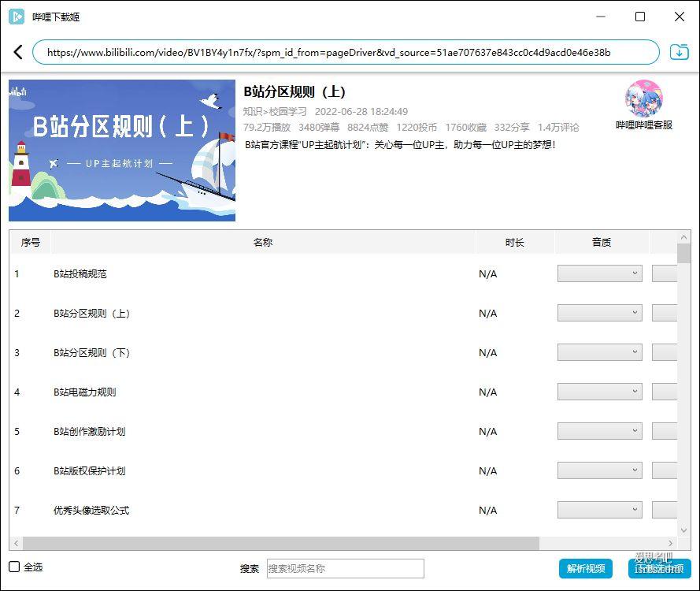The width and height of the screenshot is (700, 591).
Task: Click the 知识>校园学习 category text
Action: point(275,111)
